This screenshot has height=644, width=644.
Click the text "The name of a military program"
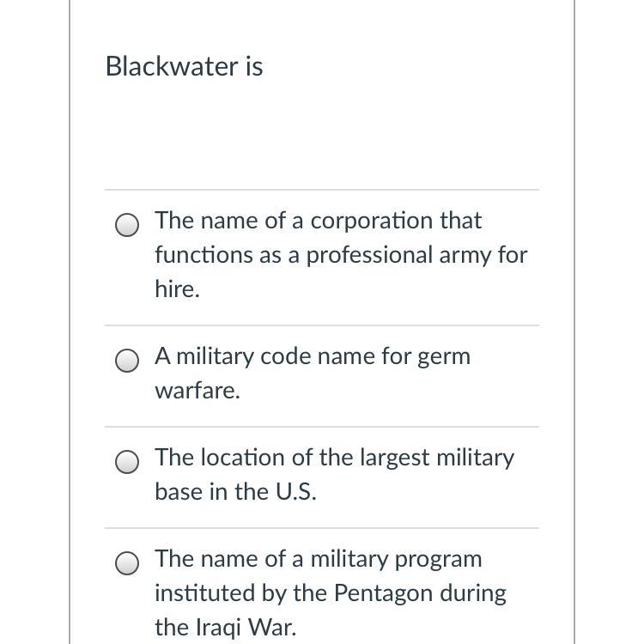pos(318,559)
